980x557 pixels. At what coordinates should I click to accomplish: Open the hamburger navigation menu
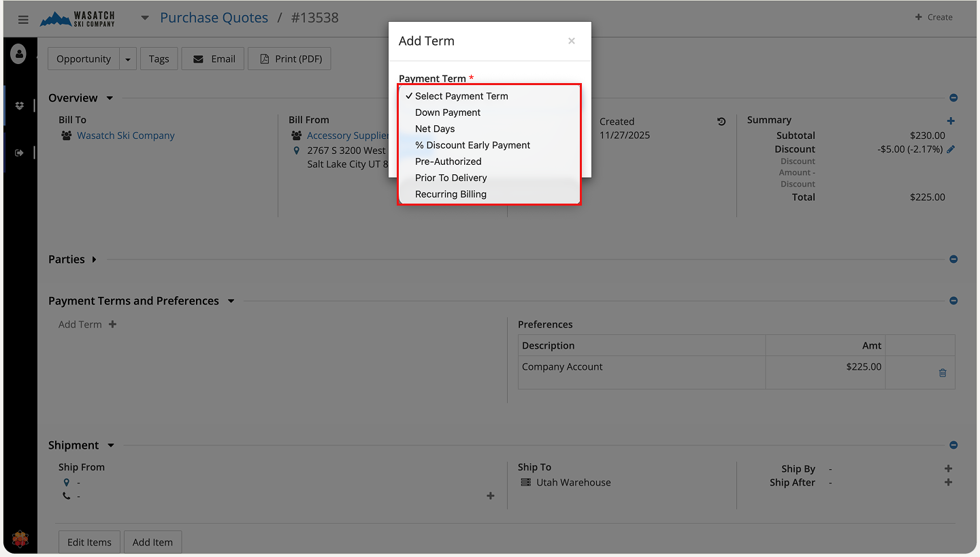23,19
